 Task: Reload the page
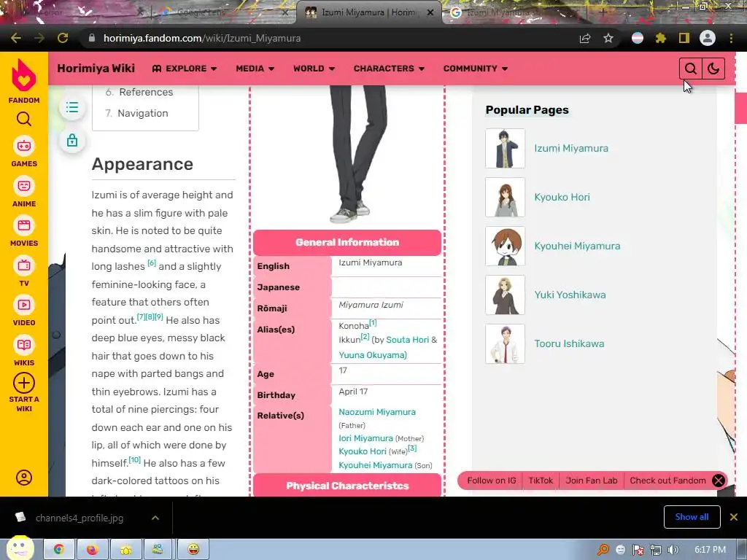pos(63,38)
